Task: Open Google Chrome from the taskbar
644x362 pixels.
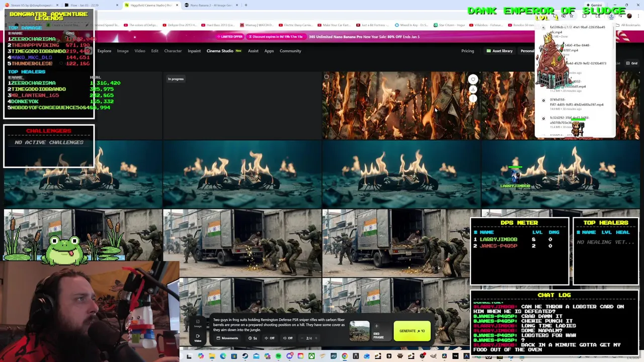Action: click(x=344, y=356)
